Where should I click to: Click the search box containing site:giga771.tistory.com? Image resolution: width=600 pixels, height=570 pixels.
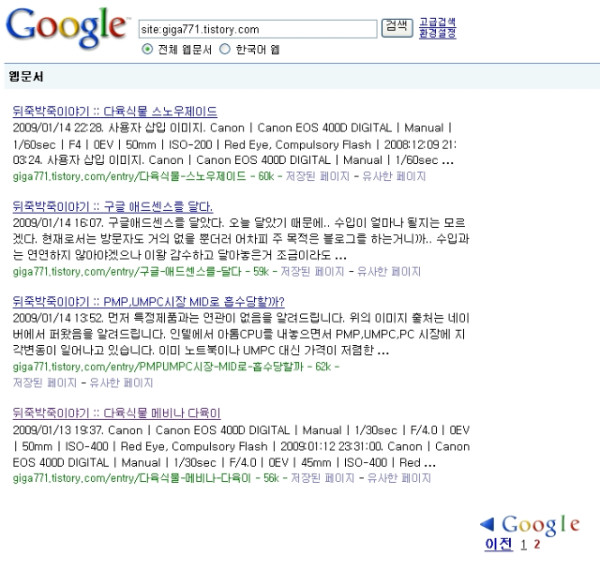tap(258, 29)
